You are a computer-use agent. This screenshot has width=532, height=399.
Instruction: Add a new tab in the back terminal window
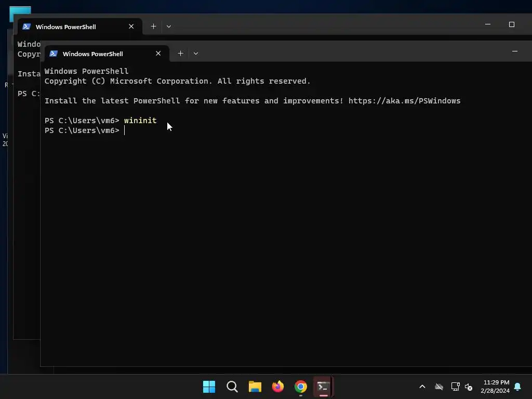pyautogui.click(x=153, y=26)
